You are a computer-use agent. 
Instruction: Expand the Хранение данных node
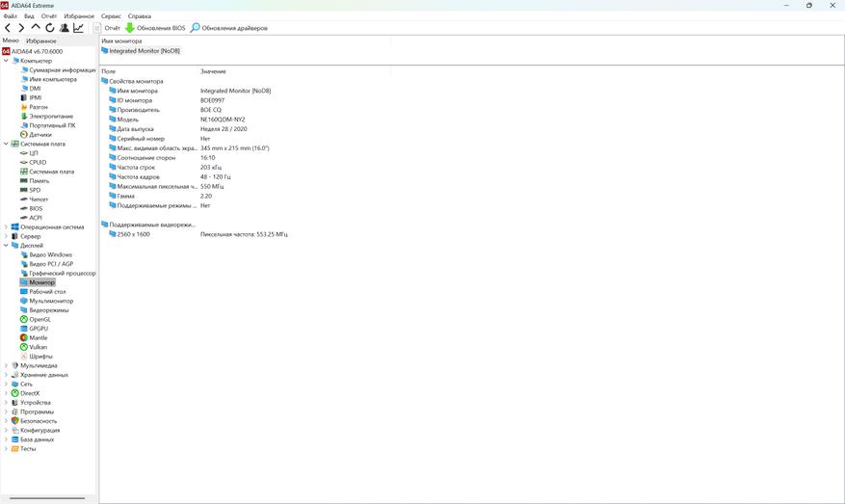(x=6, y=375)
